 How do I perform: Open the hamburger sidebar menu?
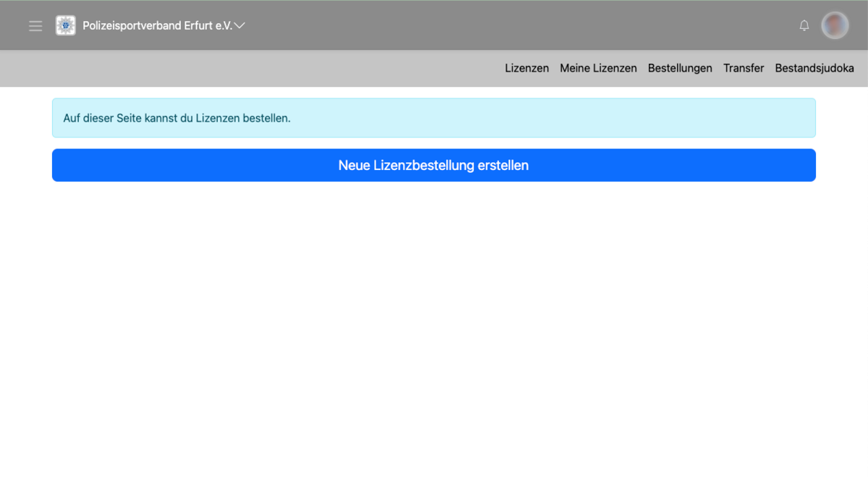pos(35,26)
